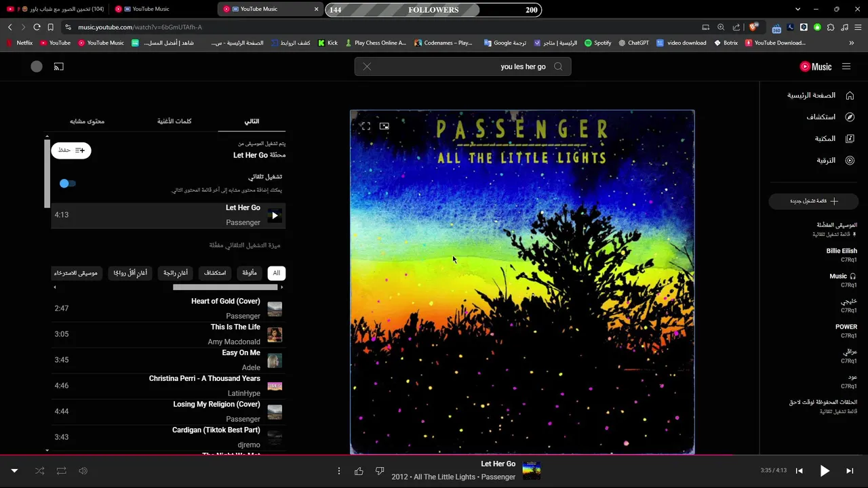
Task: Open the browser media control music-note icon
Action: [844, 27]
